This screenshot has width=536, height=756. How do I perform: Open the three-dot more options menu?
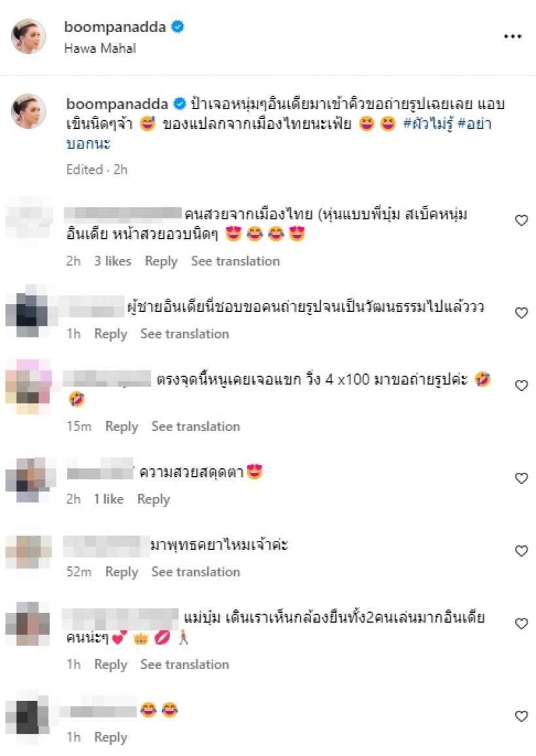pyautogui.click(x=512, y=37)
